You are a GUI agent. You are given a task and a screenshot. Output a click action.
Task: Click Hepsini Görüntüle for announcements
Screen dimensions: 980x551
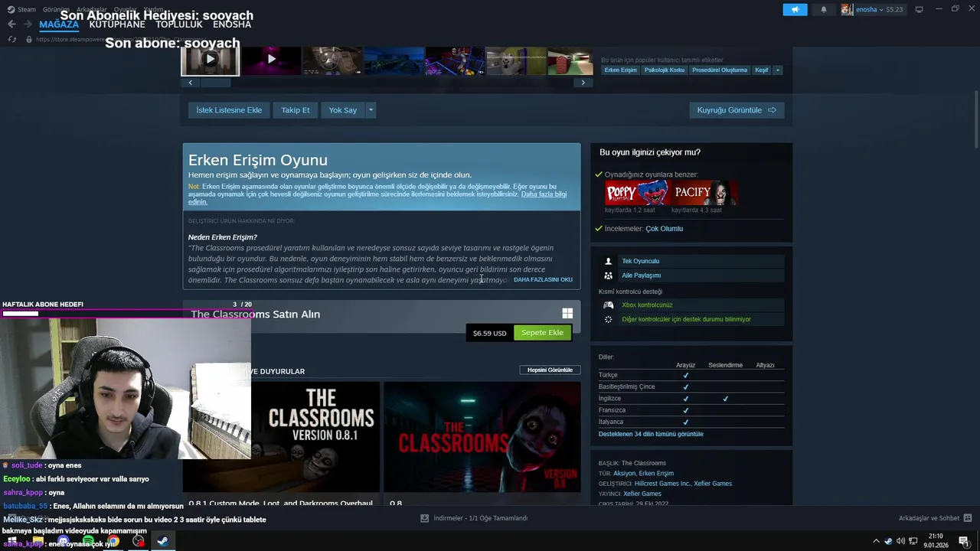tap(550, 370)
